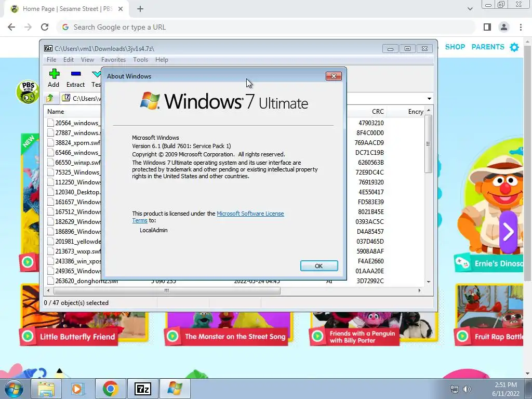The image size is (532, 399).
Task: Open Windows Explorer from the taskbar
Action: [x=46, y=389]
